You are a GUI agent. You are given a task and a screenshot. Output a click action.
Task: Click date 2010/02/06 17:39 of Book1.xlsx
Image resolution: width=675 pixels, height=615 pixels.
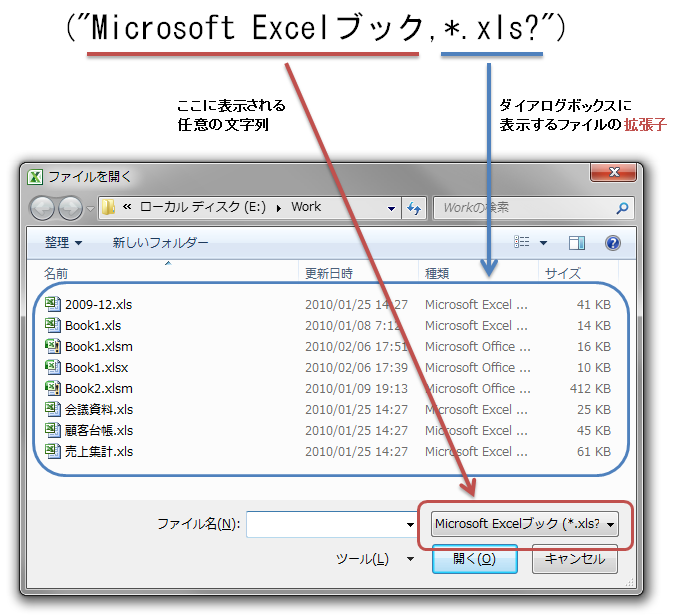point(356,368)
